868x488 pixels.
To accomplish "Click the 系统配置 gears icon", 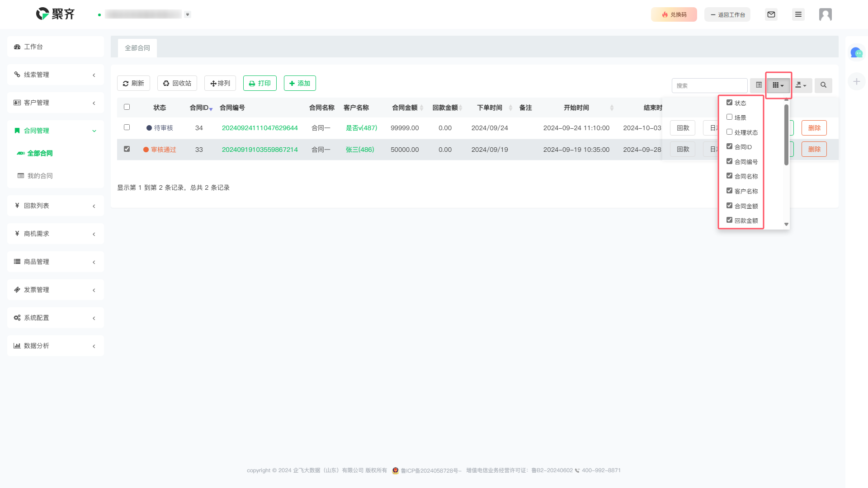I will coord(17,318).
